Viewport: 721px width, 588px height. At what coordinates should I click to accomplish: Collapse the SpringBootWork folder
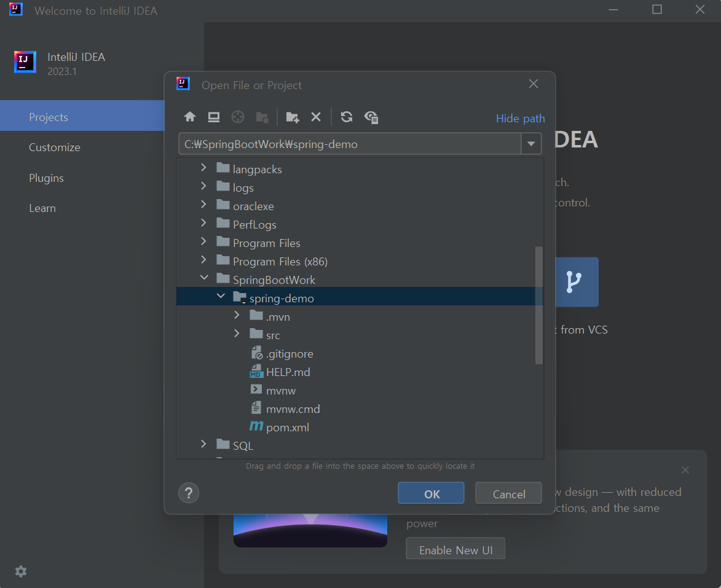click(x=204, y=278)
